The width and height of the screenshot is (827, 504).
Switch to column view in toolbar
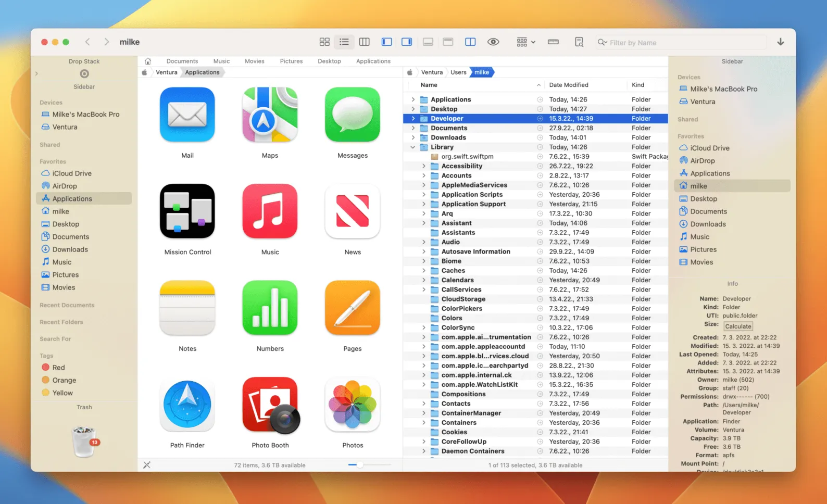(x=365, y=42)
